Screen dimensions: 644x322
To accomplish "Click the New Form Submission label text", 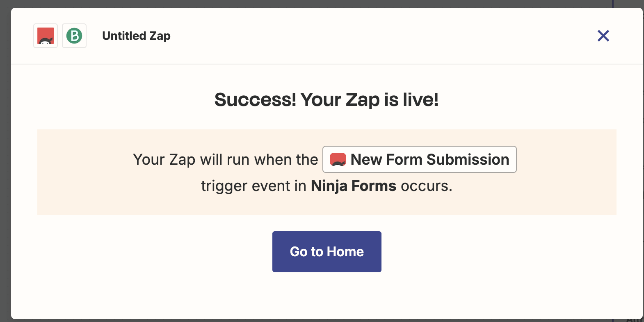I will coord(429,159).
